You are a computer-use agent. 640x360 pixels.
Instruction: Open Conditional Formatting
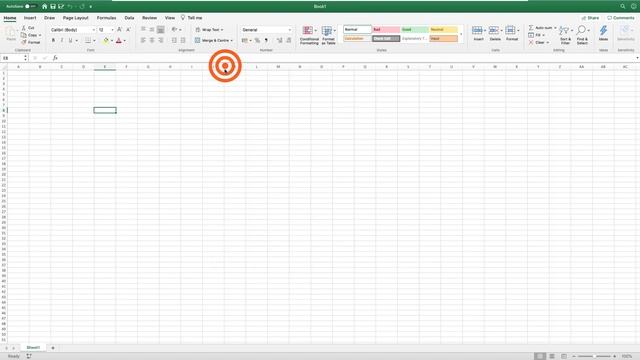click(309, 35)
